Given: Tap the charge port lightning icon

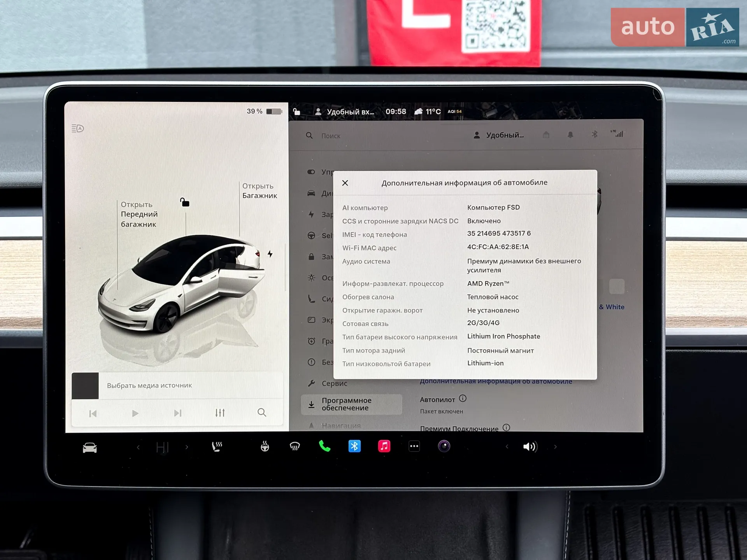Looking at the screenshot, I should [270, 254].
